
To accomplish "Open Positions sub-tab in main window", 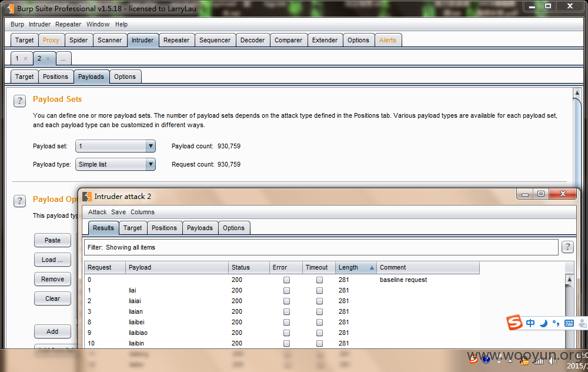I will pos(55,77).
